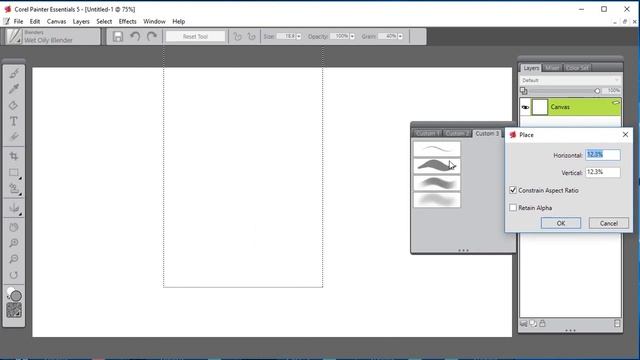Click the Horizontal percentage field

(603, 155)
